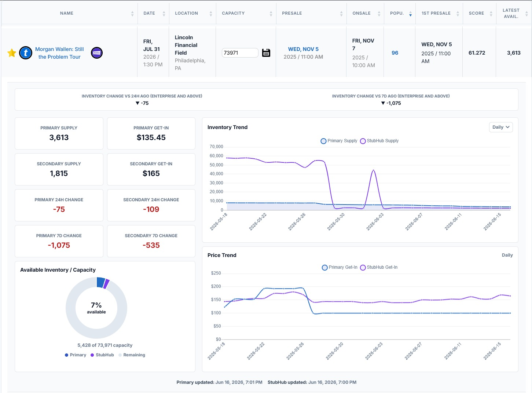Screen dimensions: 532x393
Task: Click the Ticketmaster blue circle icon
Action: 26,53
